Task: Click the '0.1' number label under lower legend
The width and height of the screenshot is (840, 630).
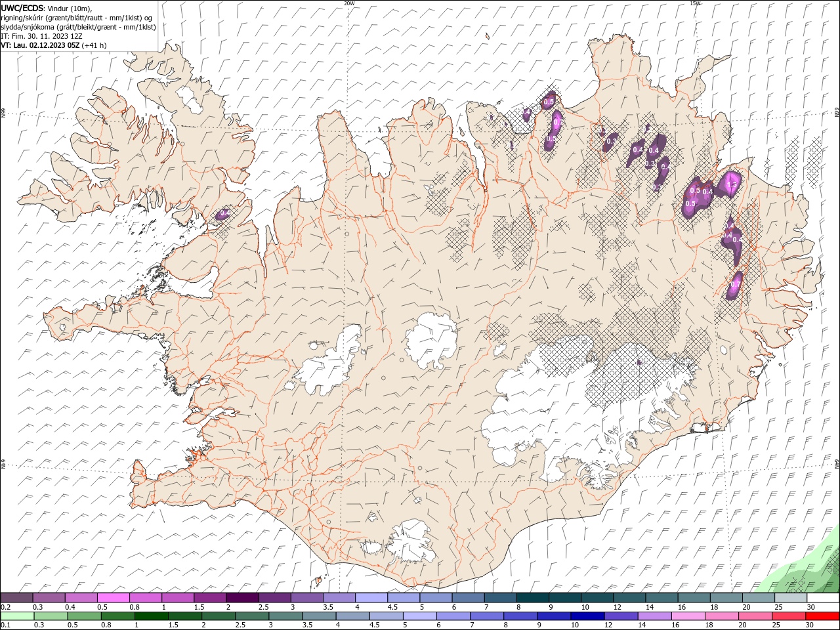Action: click(x=5, y=625)
